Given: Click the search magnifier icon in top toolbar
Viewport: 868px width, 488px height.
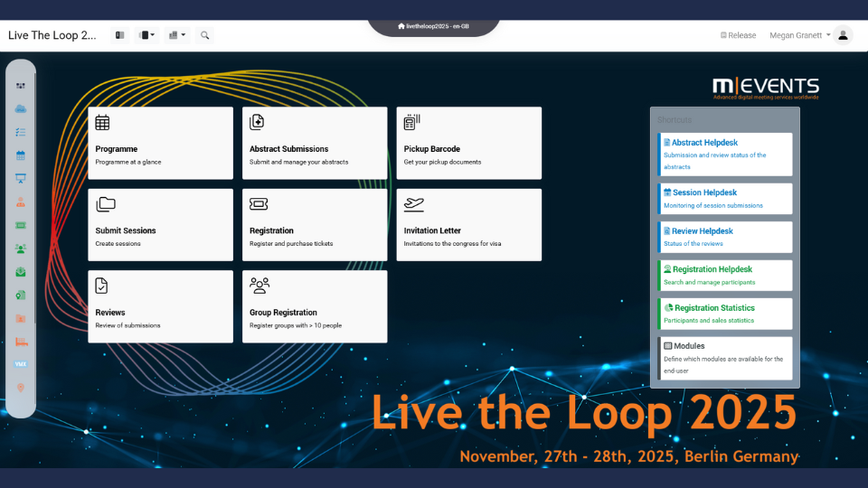Looking at the screenshot, I should pyautogui.click(x=205, y=35).
